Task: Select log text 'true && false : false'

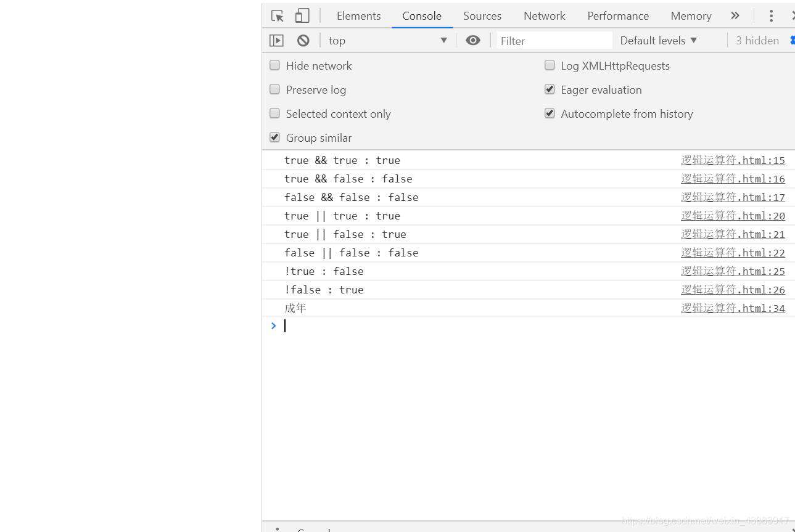Action: point(348,179)
